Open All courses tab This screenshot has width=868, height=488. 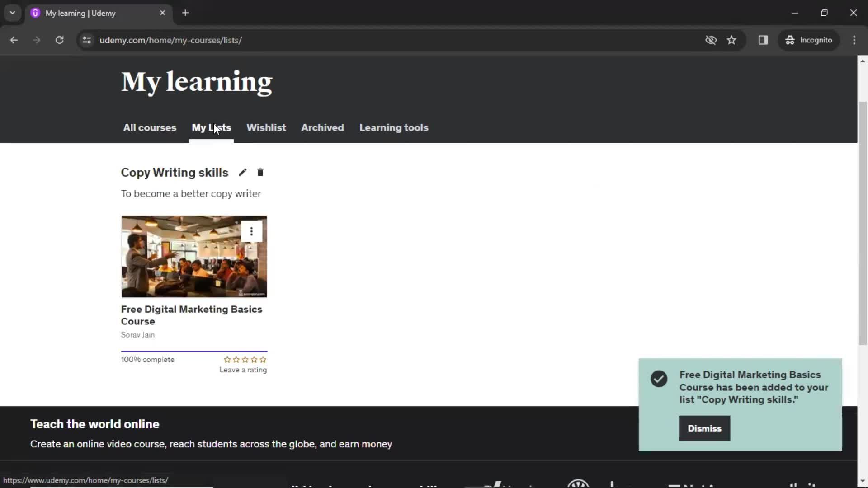pos(150,127)
